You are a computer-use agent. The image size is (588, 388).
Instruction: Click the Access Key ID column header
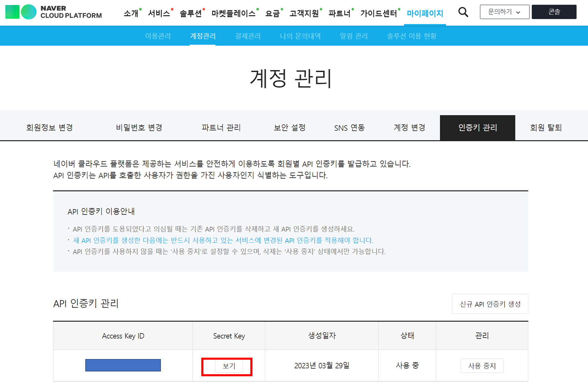[x=123, y=336]
